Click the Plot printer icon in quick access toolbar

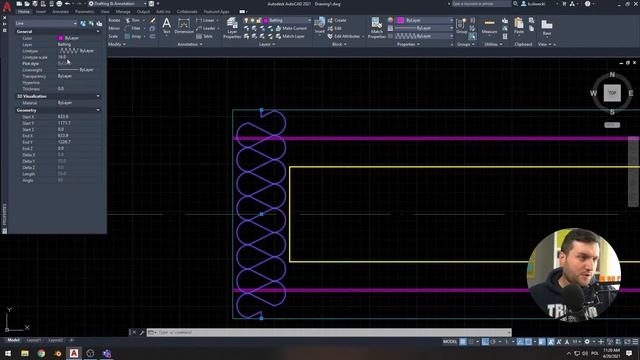click(59, 4)
